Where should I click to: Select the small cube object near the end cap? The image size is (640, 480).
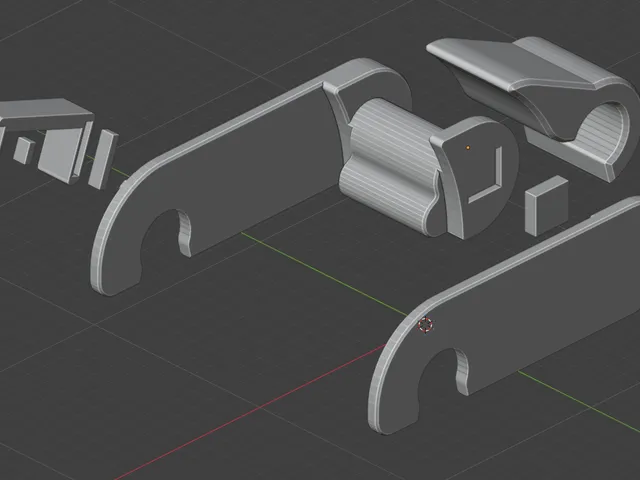coord(546,206)
